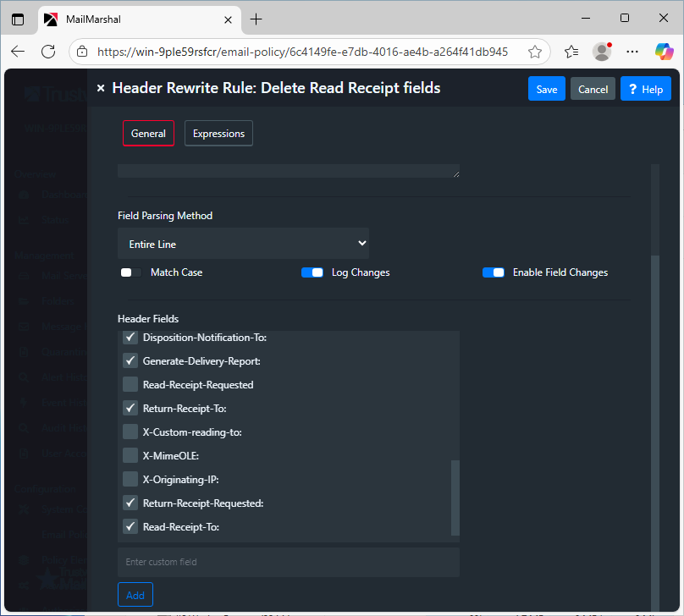Save the header rewrite rule
684x616 pixels.
coord(546,89)
